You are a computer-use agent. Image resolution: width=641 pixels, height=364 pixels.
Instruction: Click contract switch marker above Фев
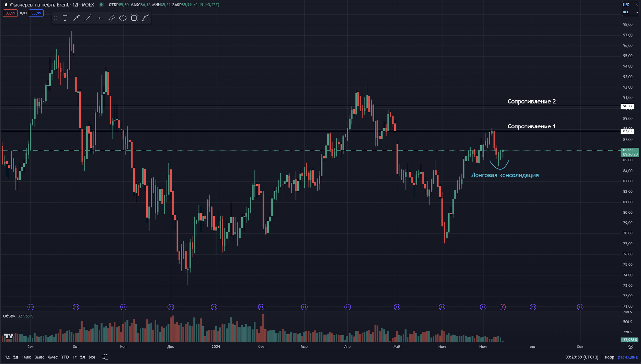tap(261, 307)
